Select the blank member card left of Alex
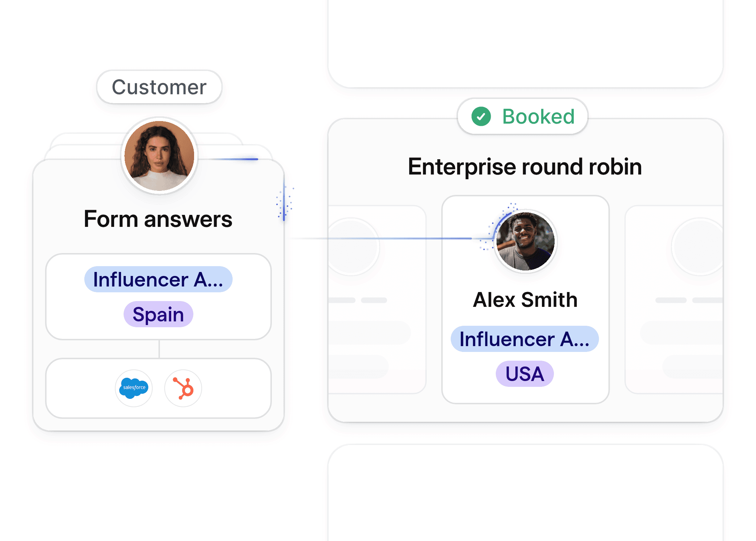 pyautogui.click(x=377, y=300)
